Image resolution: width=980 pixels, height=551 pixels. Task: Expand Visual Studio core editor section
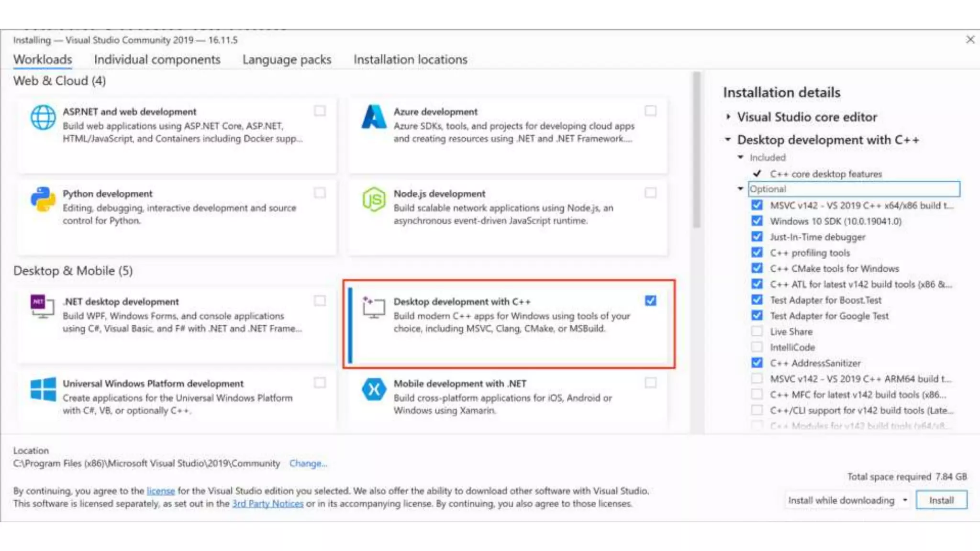click(x=728, y=117)
